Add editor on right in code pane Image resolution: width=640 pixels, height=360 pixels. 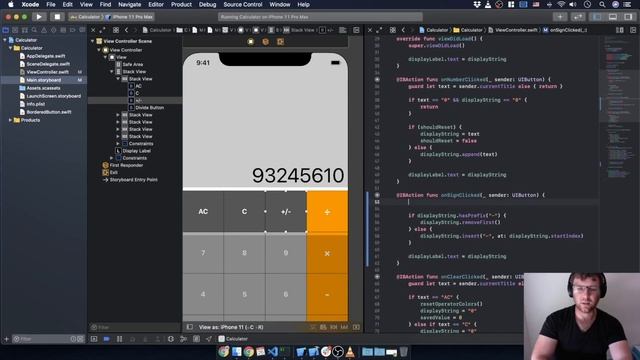click(x=633, y=30)
